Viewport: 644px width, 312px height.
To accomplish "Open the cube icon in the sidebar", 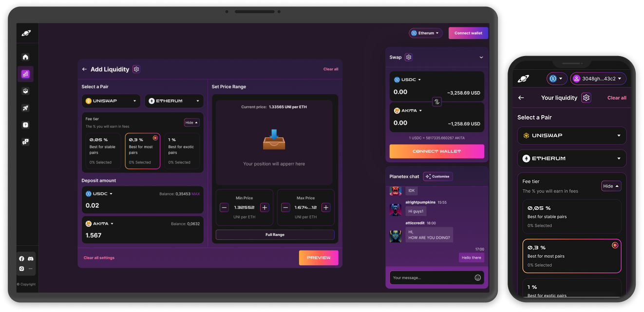I will (x=25, y=91).
